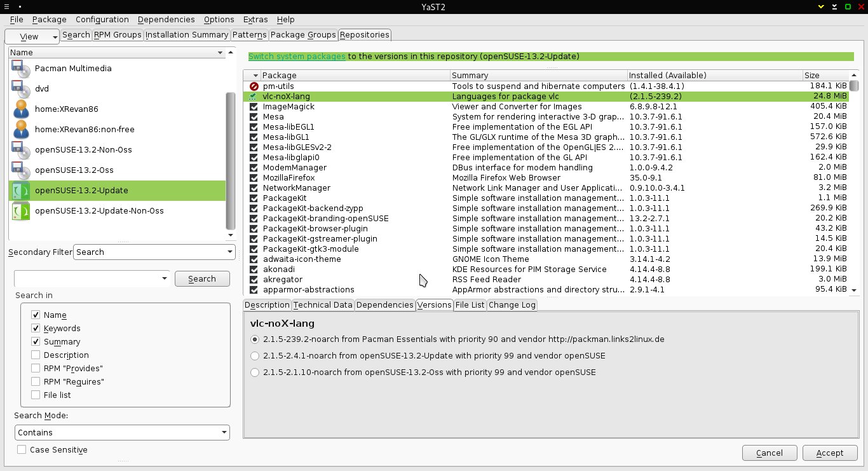868x471 pixels.
Task: Open the Search Mode Contains dropdown
Action: pos(122,433)
